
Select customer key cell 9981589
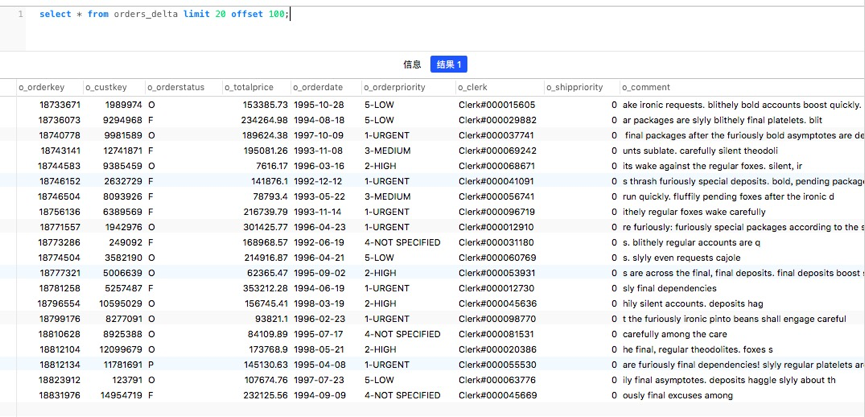123,136
